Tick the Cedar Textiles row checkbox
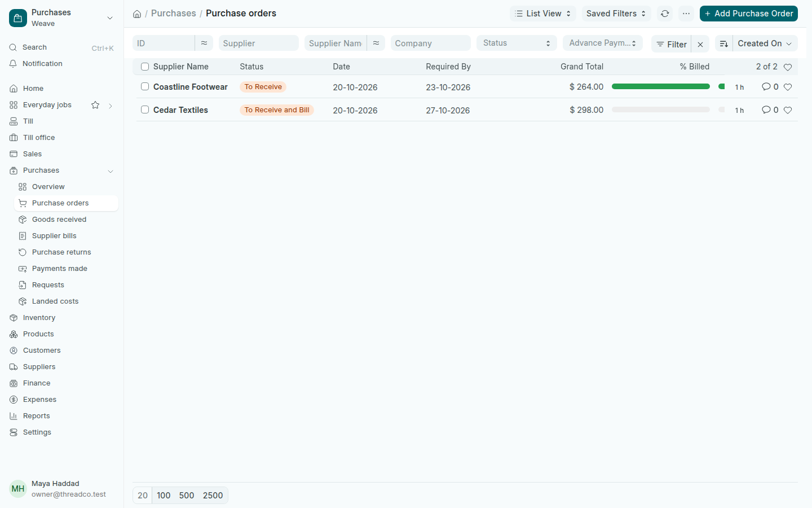 145,110
